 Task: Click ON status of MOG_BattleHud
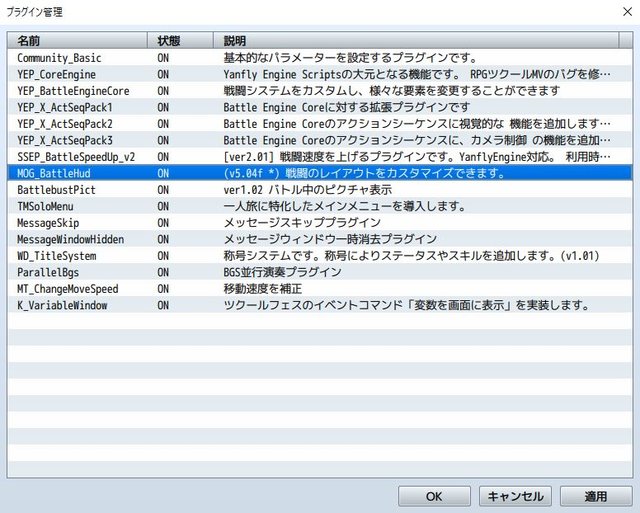tap(163, 173)
